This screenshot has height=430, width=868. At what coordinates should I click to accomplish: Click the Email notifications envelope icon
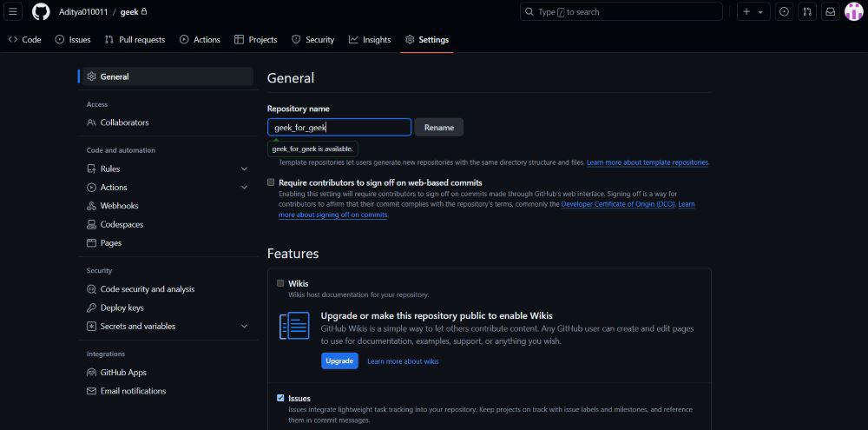click(x=91, y=391)
